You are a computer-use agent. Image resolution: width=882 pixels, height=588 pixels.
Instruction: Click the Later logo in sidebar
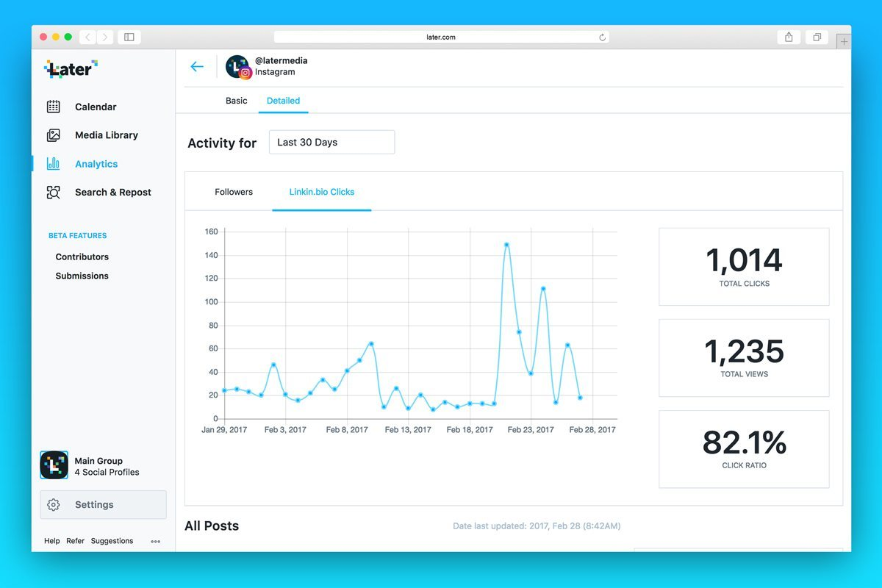71,69
